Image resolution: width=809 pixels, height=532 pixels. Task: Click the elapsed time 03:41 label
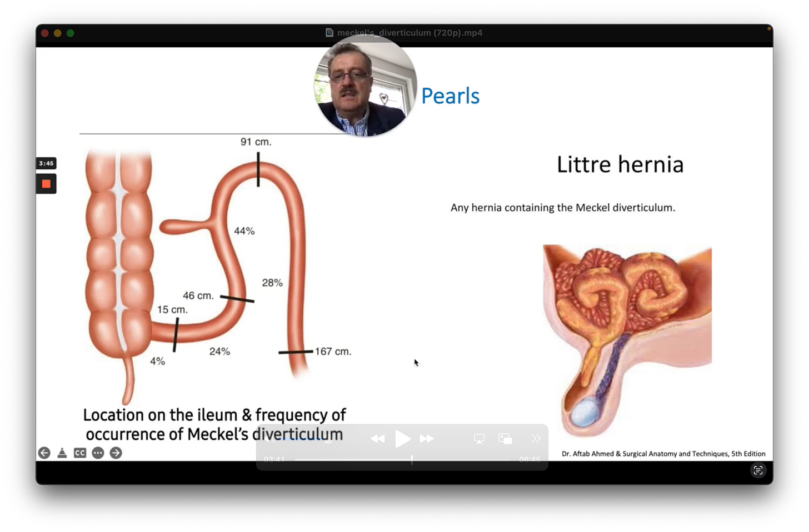pos(274,460)
